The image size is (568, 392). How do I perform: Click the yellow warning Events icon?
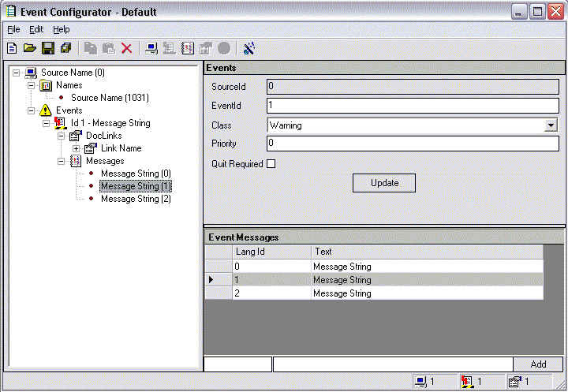pos(46,110)
